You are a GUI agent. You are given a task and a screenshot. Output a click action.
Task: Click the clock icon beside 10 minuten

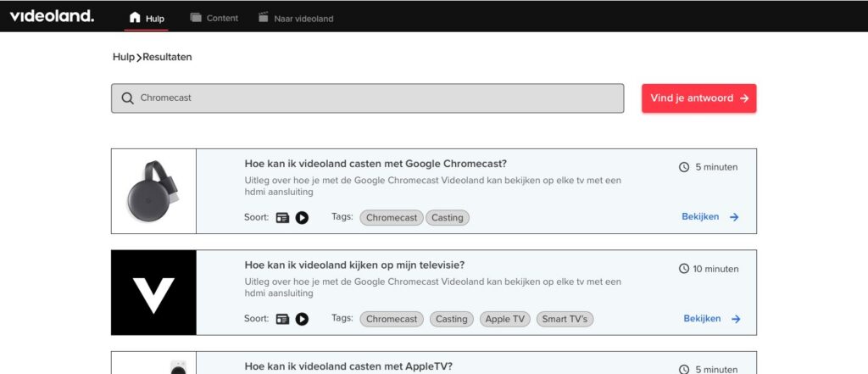point(684,269)
